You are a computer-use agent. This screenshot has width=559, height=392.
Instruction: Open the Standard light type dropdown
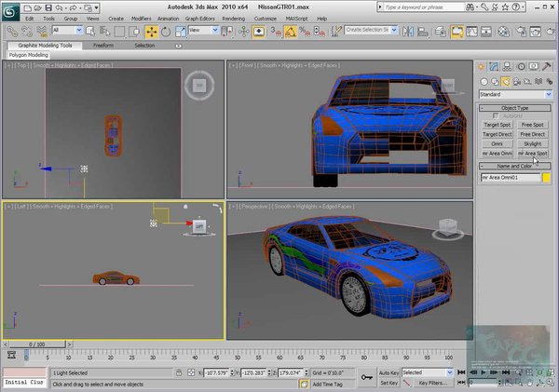tap(515, 94)
